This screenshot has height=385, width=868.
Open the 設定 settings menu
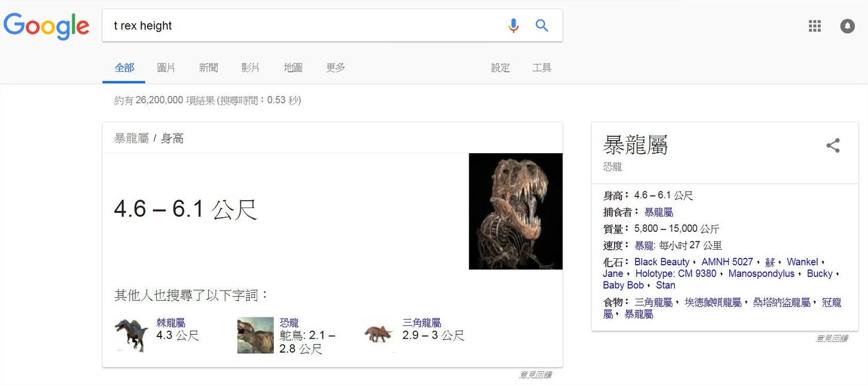[501, 68]
